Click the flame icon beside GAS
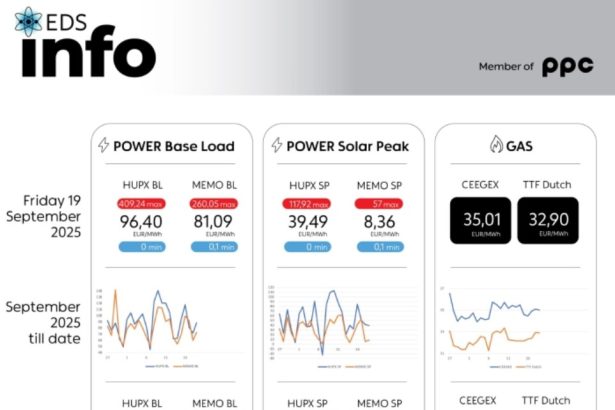615x410 pixels. tap(495, 146)
